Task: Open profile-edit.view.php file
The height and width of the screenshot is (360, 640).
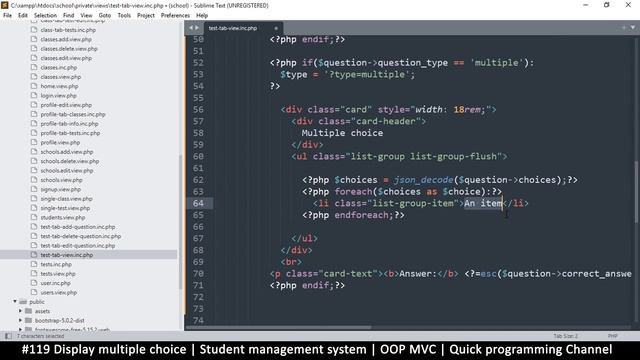Action: [x=66, y=105]
